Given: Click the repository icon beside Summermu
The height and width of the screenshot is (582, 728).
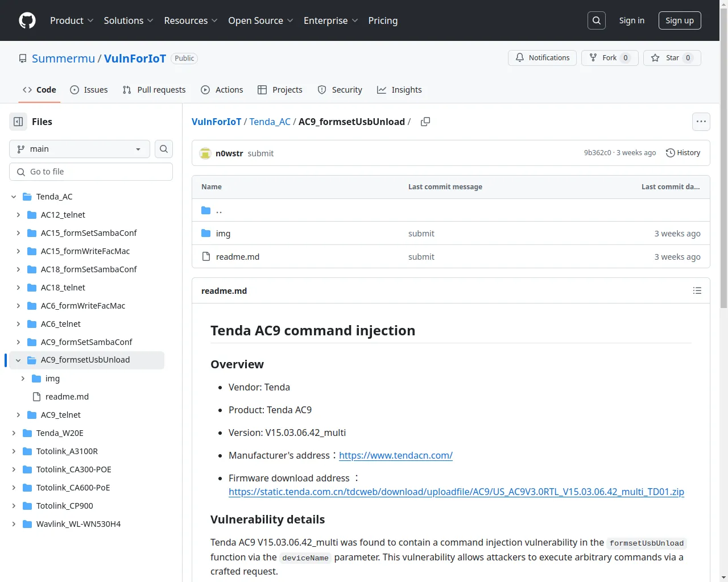Looking at the screenshot, I should pos(23,59).
